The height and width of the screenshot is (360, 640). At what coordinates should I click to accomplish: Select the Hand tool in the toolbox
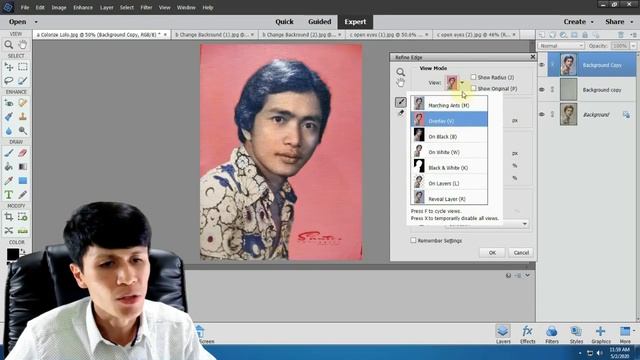(x=23, y=44)
